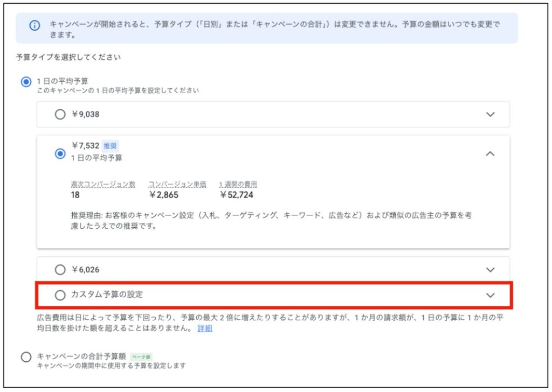Click the 週次コンバージョン数 metric label
The width and height of the screenshot is (552, 392).
coord(103,184)
